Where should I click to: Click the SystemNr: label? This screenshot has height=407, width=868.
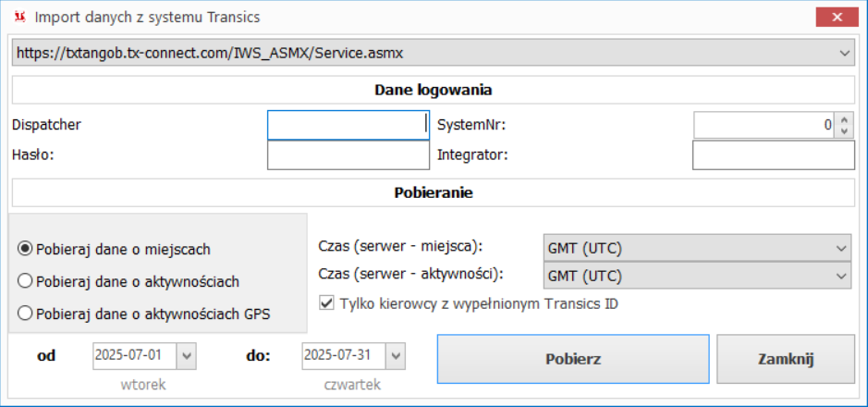[x=472, y=125]
